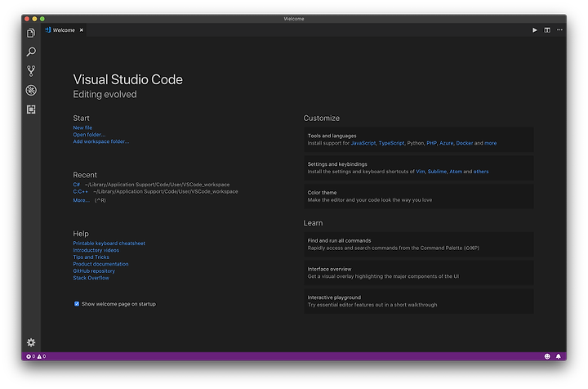Install JavaScript support link
This screenshot has width=588, height=389.
pyautogui.click(x=363, y=143)
